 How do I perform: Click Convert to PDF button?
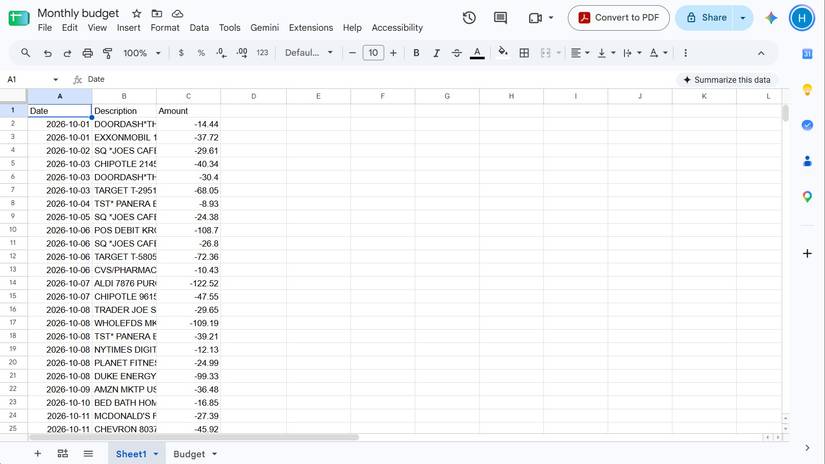pos(619,18)
